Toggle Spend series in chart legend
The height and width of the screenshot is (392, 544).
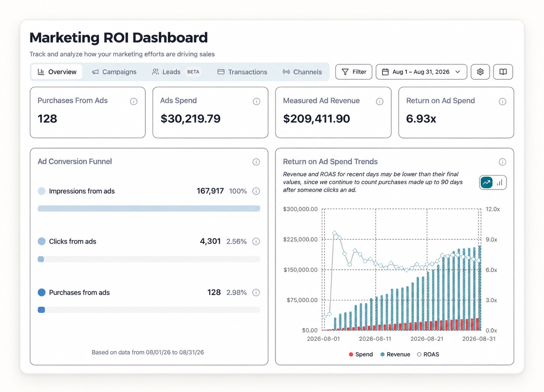point(361,354)
